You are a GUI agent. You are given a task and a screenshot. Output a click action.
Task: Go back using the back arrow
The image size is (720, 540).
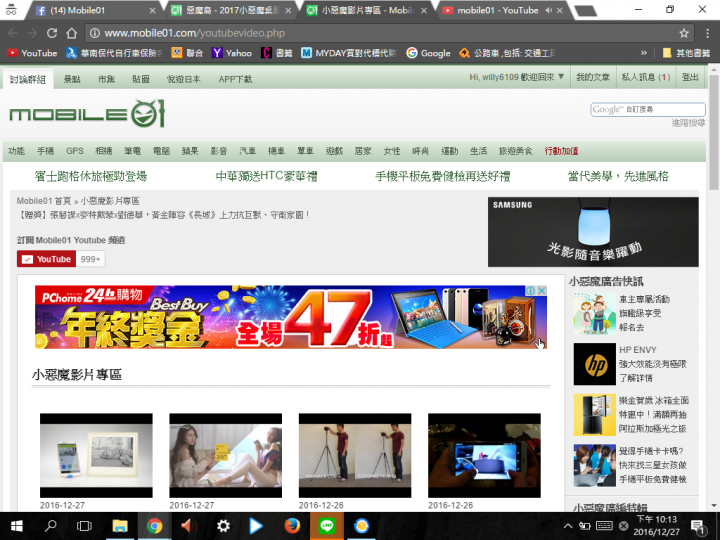(12, 33)
